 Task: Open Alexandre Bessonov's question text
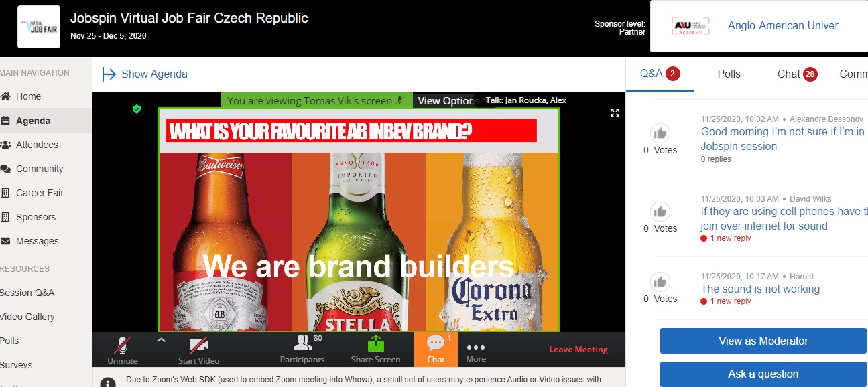click(x=784, y=139)
